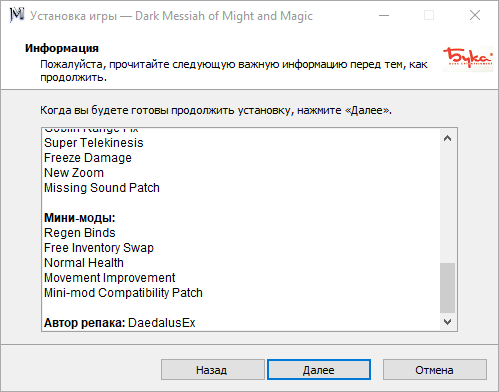The width and height of the screenshot is (499, 392).
Task: Go back with the Назад button
Action: tap(213, 370)
